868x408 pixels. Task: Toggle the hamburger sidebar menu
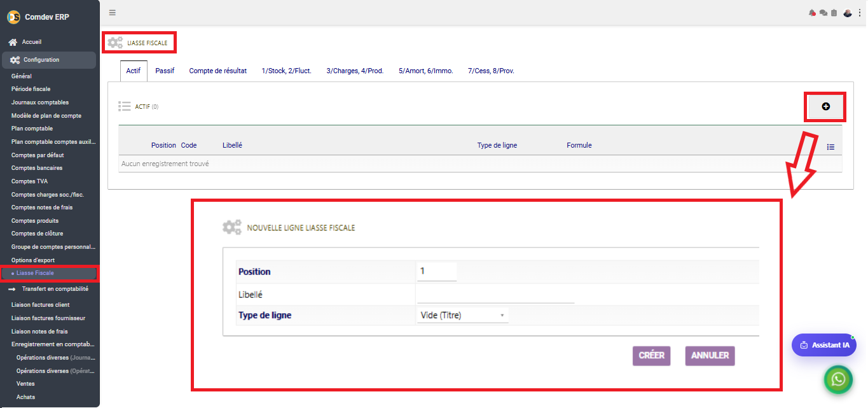click(x=113, y=13)
